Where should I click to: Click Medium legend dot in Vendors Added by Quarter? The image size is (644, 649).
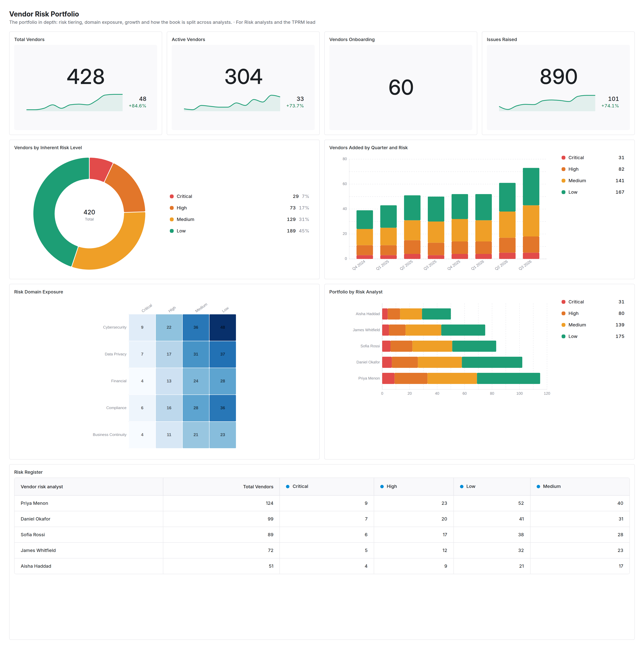coord(563,181)
